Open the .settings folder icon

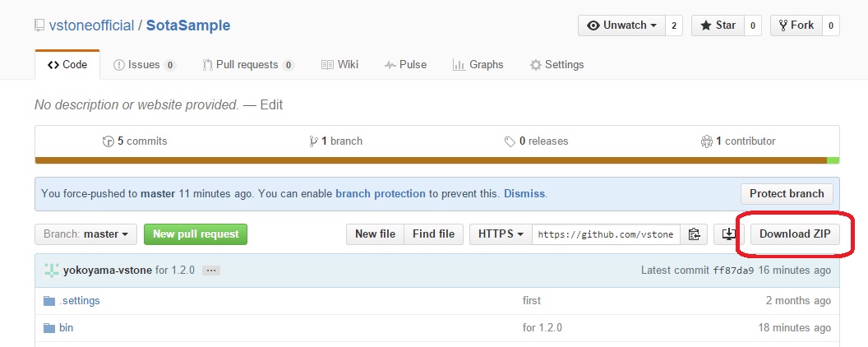pos(49,301)
